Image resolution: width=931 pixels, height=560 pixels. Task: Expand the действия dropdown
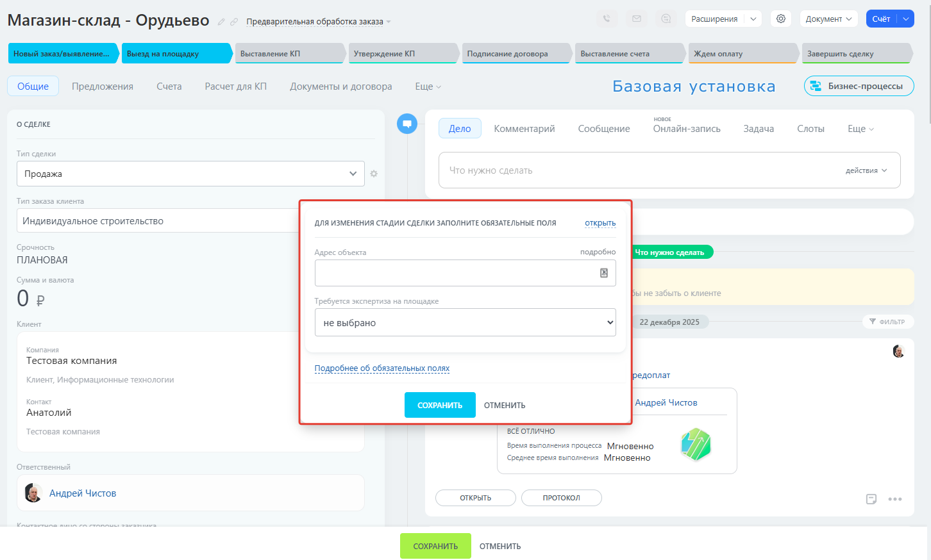click(x=866, y=170)
